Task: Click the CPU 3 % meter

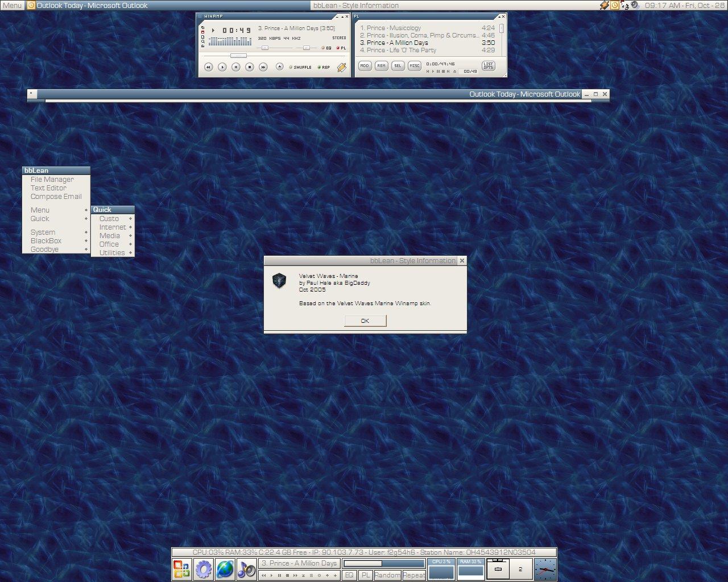Action: (x=441, y=569)
